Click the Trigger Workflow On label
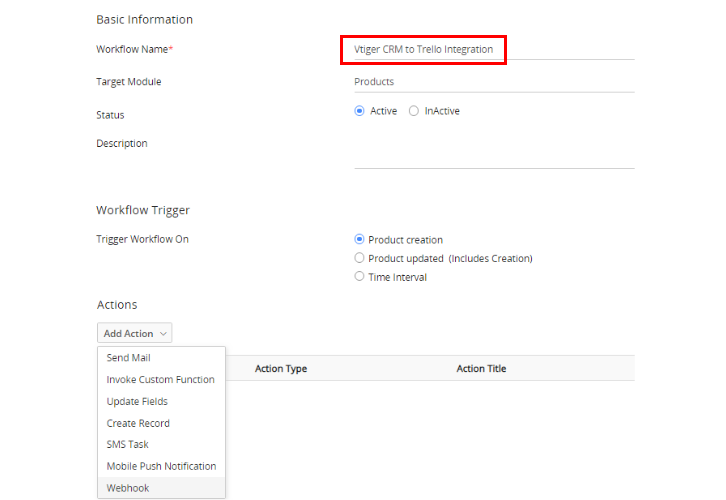The width and height of the screenshot is (726, 500). pos(143,239)
